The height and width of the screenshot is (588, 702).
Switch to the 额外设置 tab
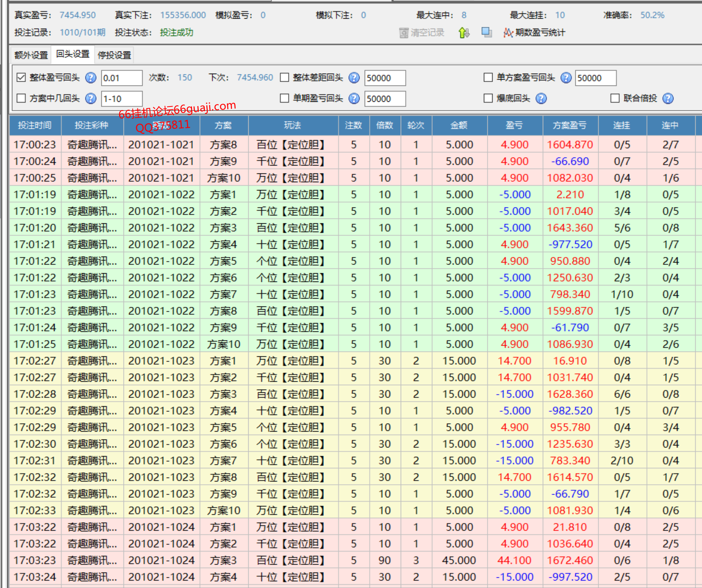[x=31, y=55]
